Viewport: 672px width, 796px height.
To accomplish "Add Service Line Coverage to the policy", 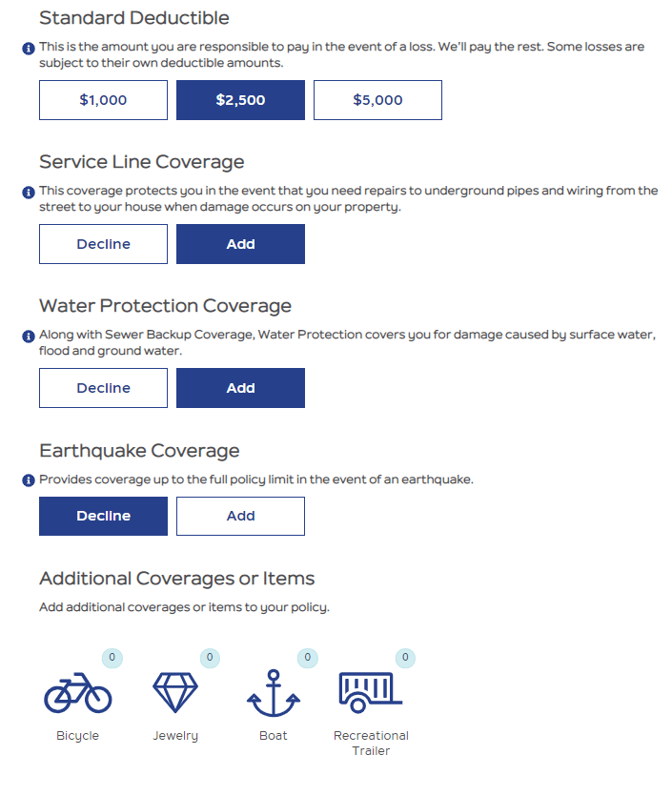I will coord(240,244).
